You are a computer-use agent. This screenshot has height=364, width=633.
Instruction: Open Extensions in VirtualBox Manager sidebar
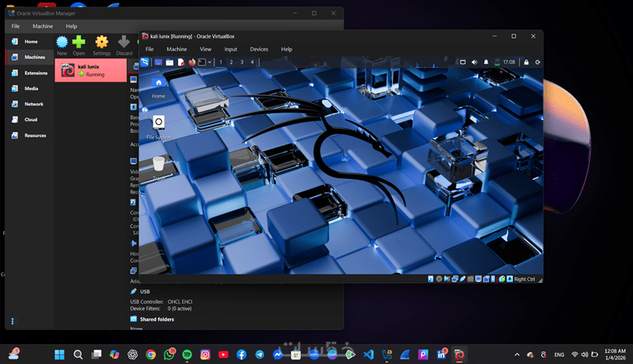point(30,73)
